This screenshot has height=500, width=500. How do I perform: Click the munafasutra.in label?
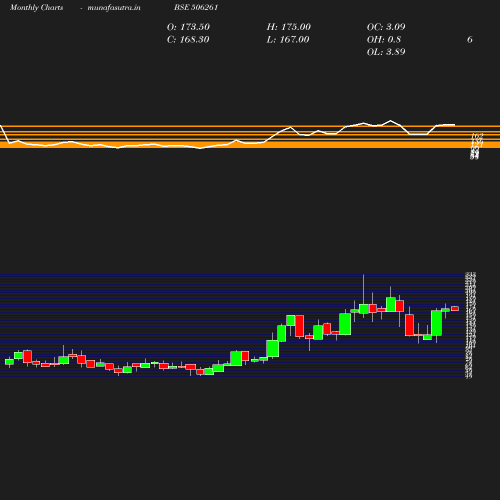tap(114, 7)
